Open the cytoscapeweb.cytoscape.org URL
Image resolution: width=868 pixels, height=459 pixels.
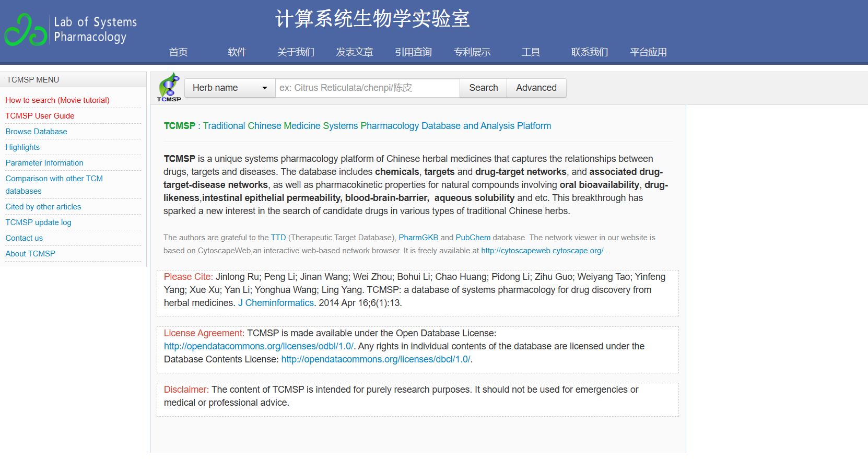542,251
